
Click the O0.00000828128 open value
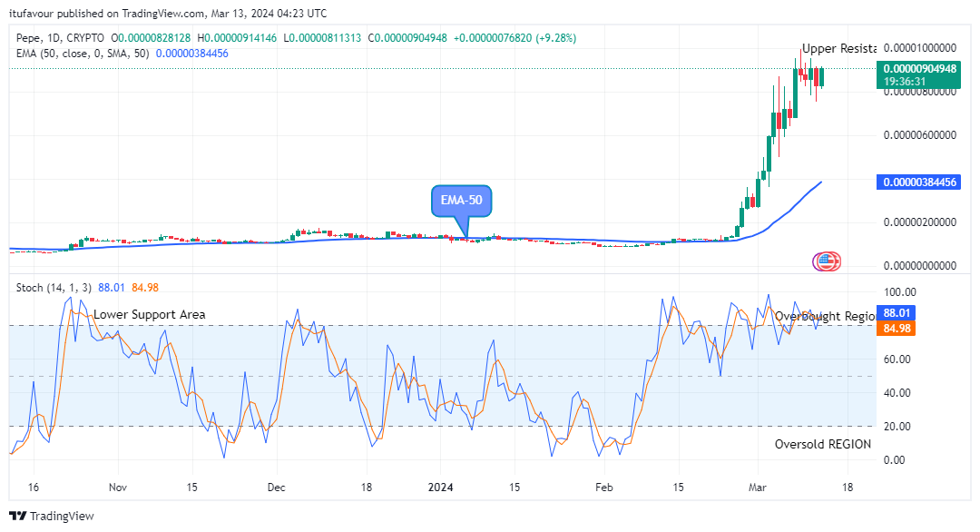coord(151,38)
